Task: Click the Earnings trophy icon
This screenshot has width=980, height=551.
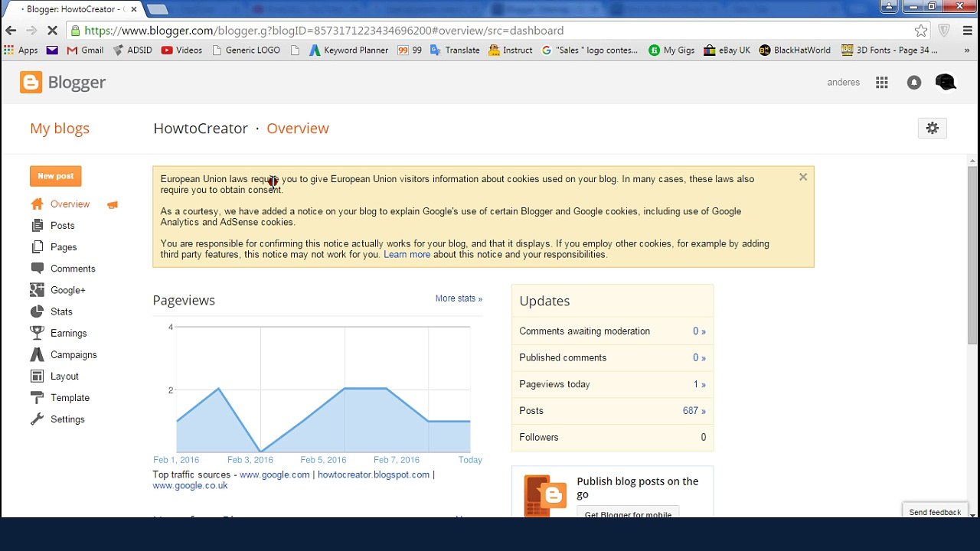Action: click(x=37, y=333)
